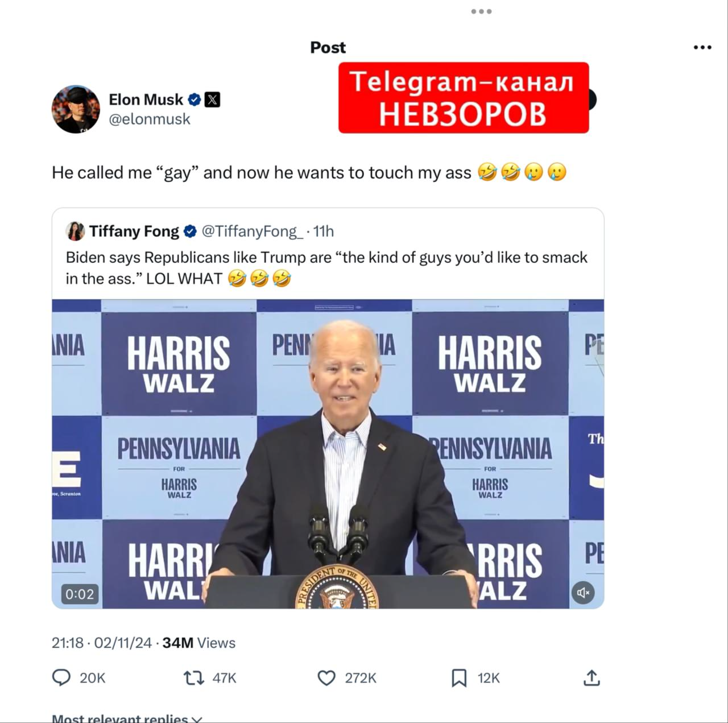This screenshot has width=728, height=723.
Task: Open the post's three-dot more options menu
Action: click(702, 47)
